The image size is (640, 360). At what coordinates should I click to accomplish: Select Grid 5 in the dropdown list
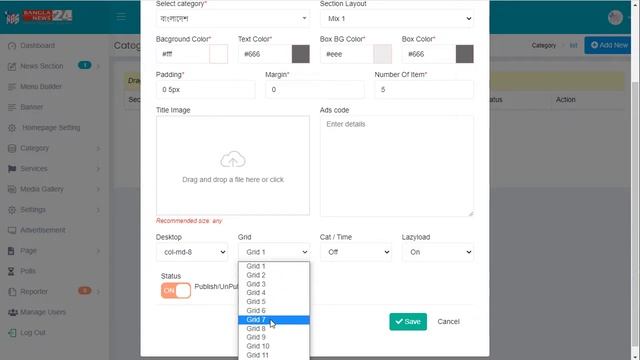click(274, 302)
